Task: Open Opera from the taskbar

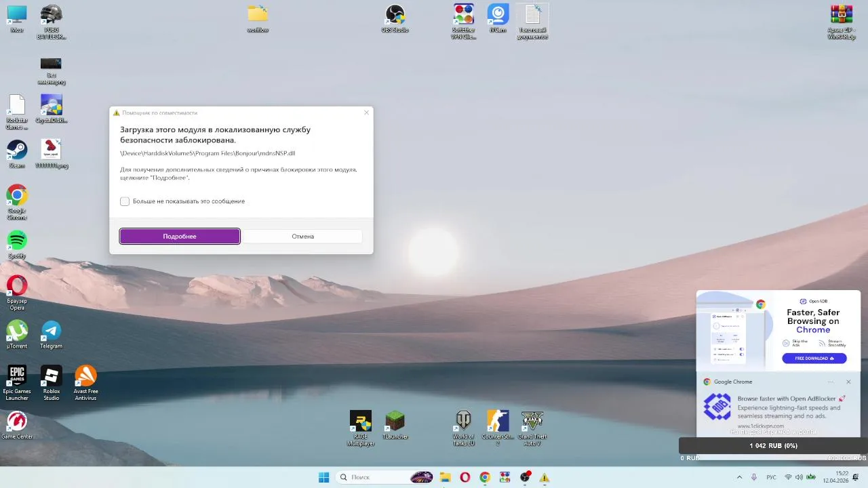Action: (x=465, y=477)
